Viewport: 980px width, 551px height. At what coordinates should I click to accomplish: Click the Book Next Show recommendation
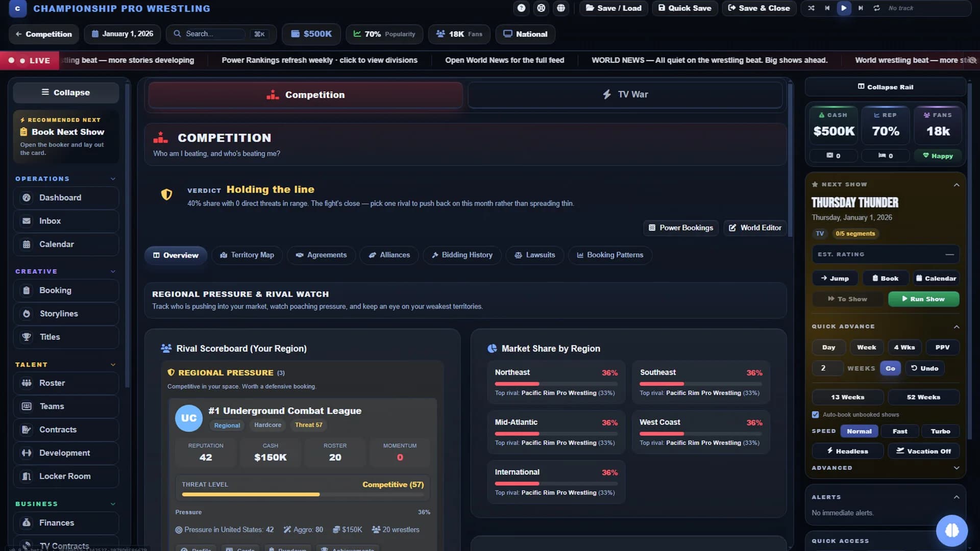click(x=66, y=137)
